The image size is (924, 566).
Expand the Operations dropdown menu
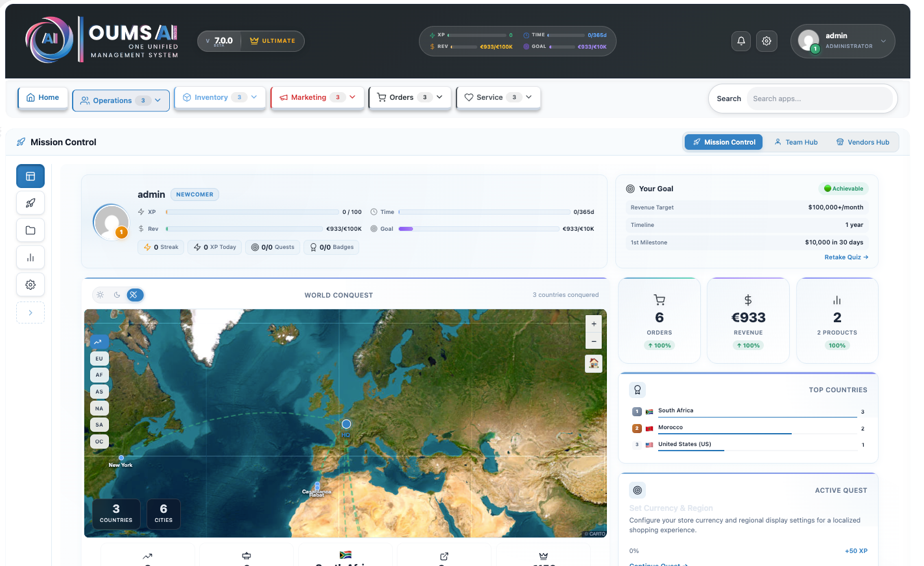pos(121,100)
